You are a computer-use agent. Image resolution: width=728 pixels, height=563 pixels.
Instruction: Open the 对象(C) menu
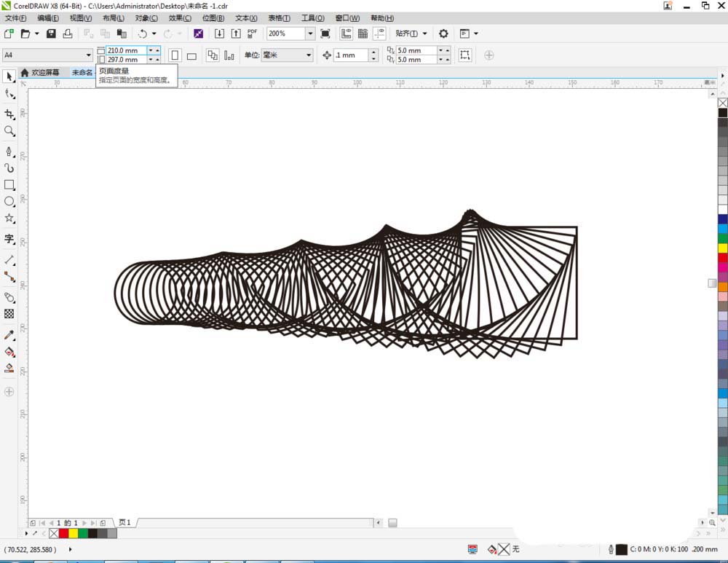pyautogui.click(x=146, y=18)
